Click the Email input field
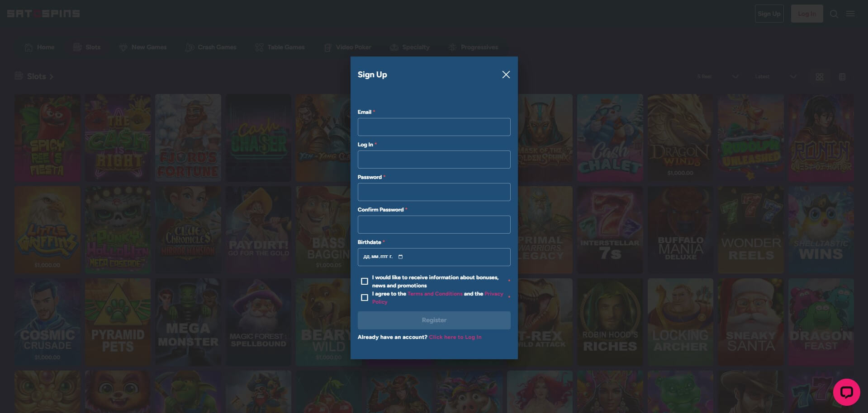868x413 pixels. [x=434, y=127]
